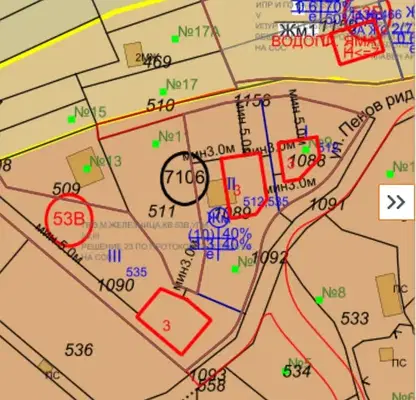Select the green marker labeled №17
This screenshot has width=416, height=400.
point(163,91)
